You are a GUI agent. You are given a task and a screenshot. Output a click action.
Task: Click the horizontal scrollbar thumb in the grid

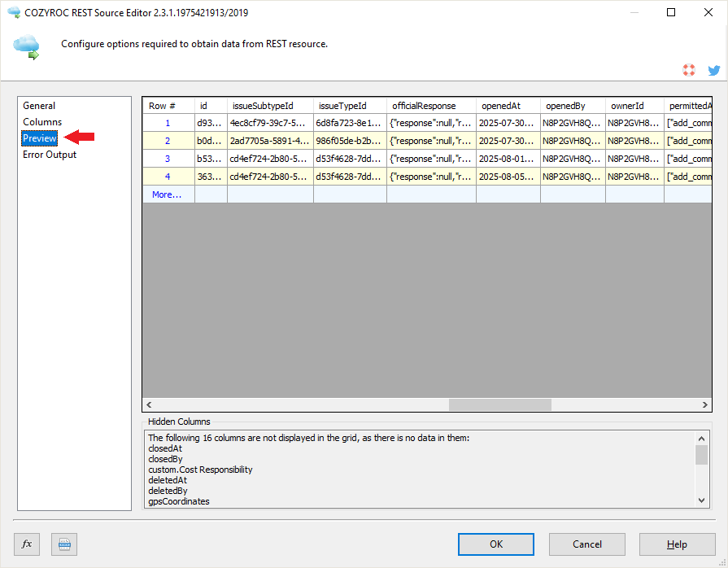499,404
